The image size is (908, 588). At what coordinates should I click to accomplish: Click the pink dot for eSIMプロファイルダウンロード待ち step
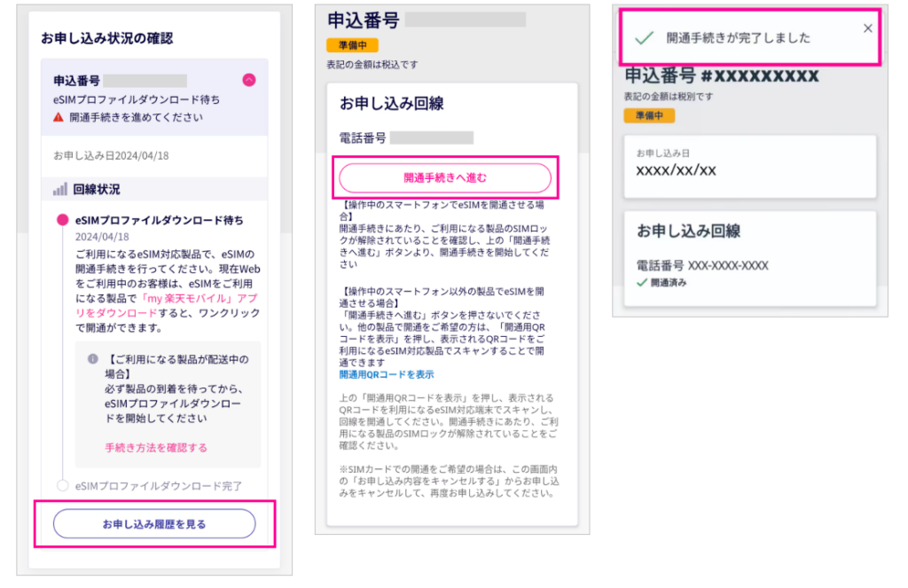pos(62,220)
